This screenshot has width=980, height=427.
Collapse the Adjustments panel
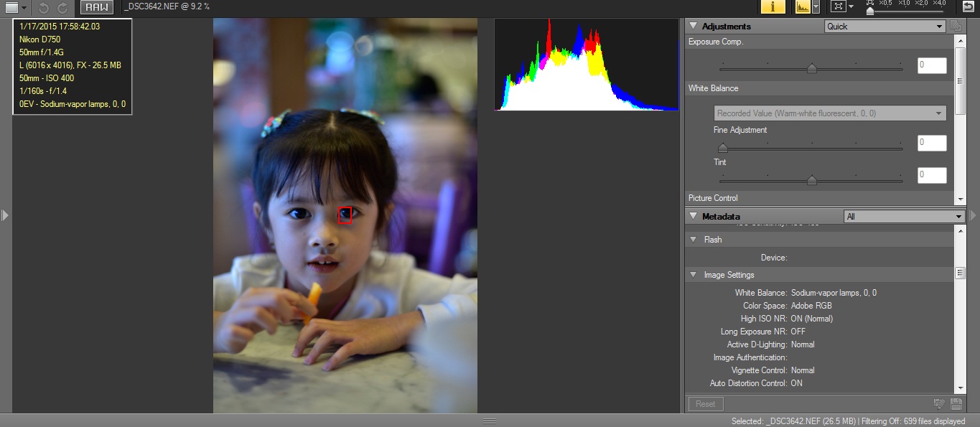coord(693,27)
